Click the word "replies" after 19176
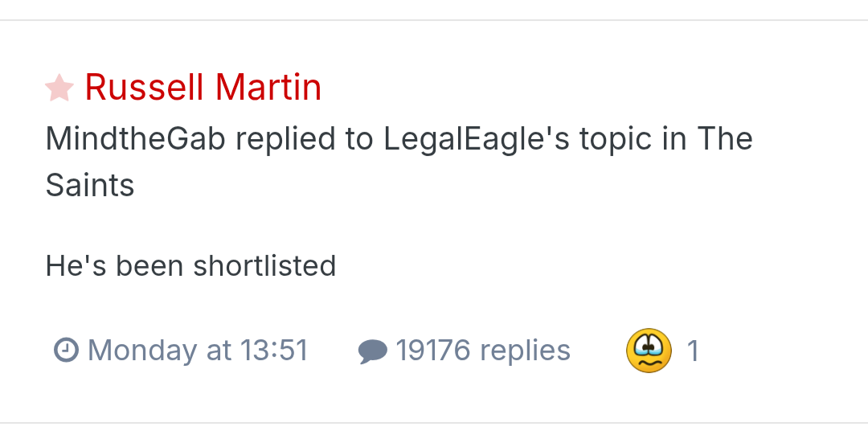Viewport: 868px width, 447px height. coord(525,351)
